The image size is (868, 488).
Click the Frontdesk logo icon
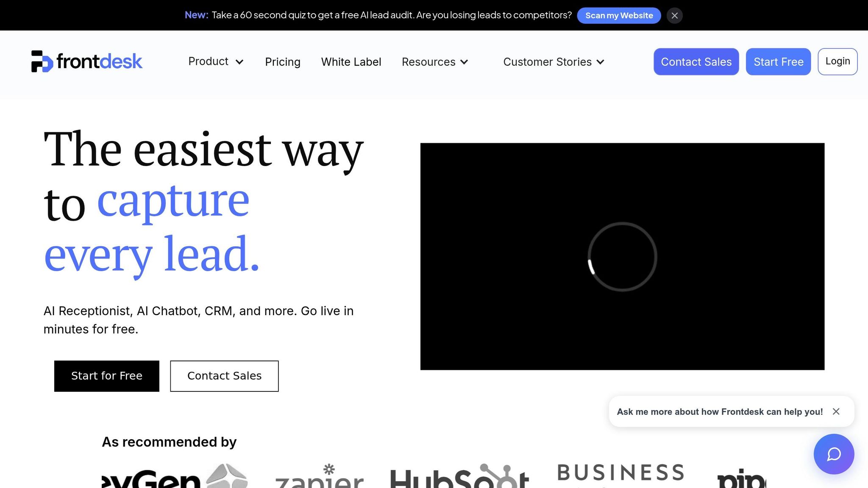(x=42, y=61)
